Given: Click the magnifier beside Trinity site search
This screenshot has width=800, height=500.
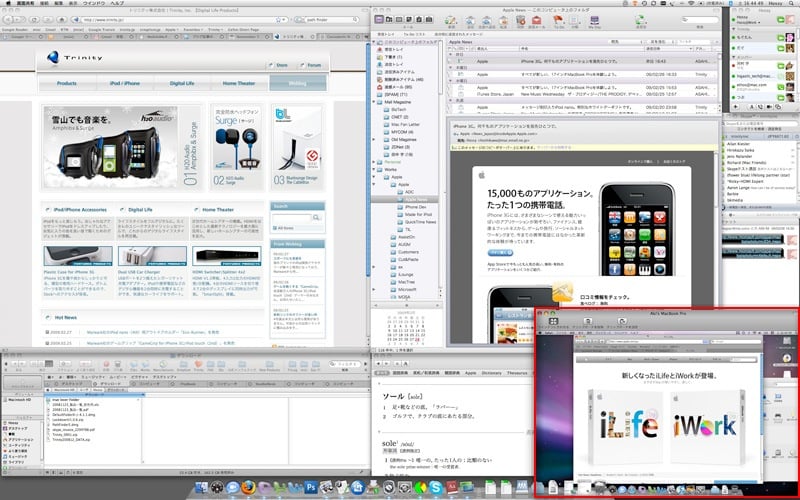Looking at the screenshot, I should 316,218.
